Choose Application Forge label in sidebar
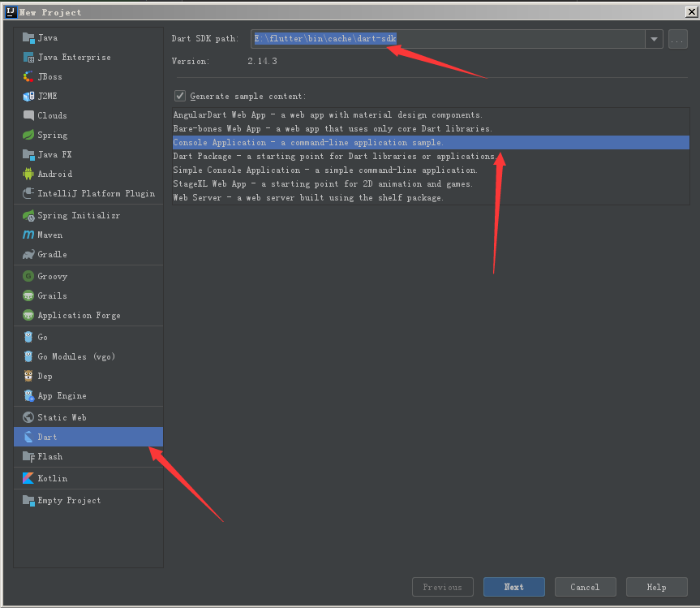This screenshot has width=700, height=608. click(79, 316)
